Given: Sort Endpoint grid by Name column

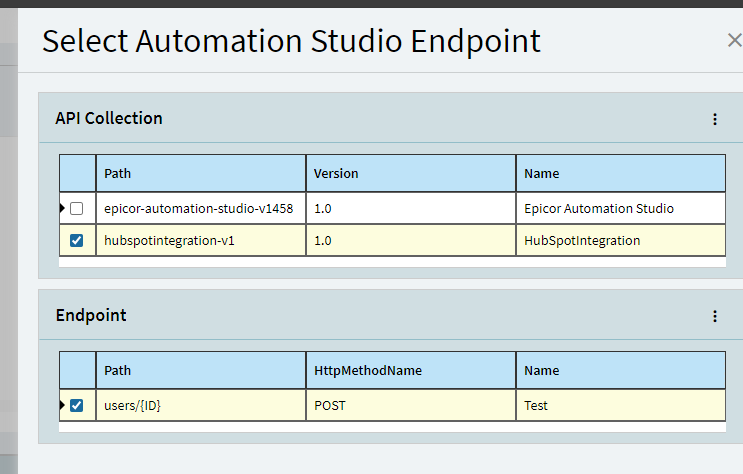Looking at the screenshot, I should click(621, 371).
